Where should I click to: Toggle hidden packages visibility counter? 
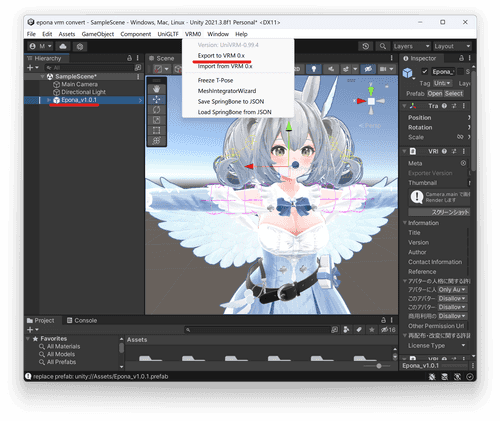point(388,330)
